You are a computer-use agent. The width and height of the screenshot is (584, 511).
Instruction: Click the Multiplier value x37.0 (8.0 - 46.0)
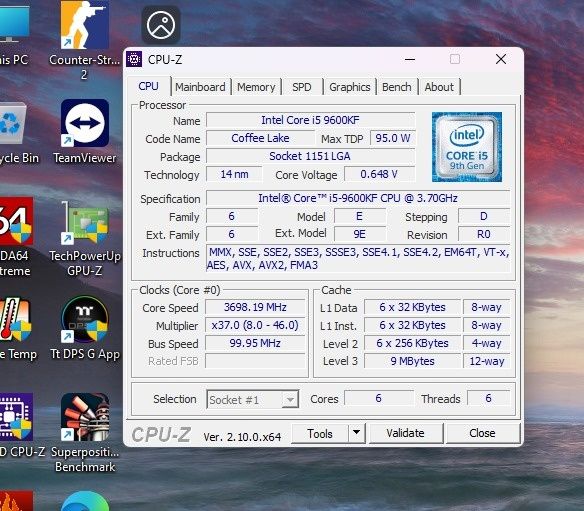tap(255, 325)
